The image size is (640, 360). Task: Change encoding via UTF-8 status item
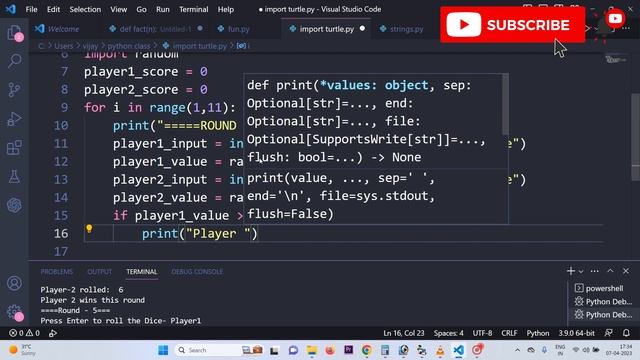(x=482, y=333)
